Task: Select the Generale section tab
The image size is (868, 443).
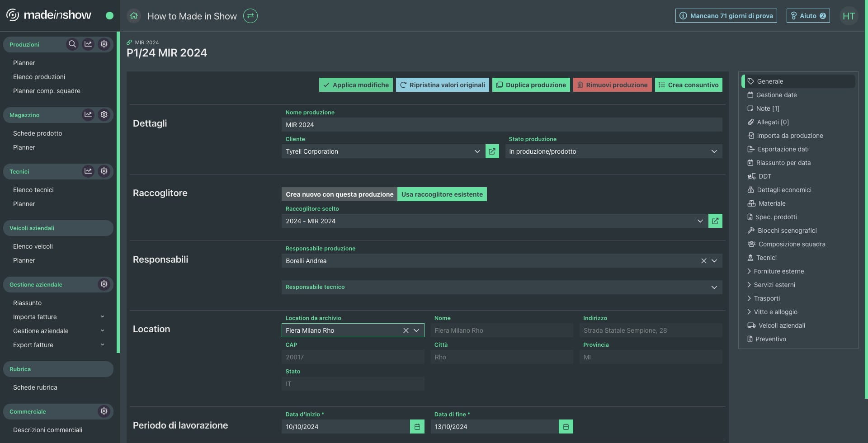Action: coord(798,81)
